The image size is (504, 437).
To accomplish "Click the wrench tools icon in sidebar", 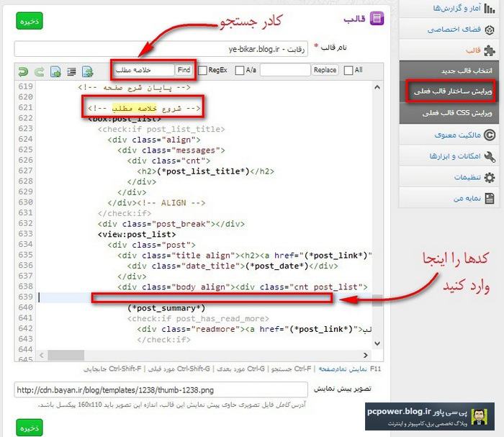I will coord(490,156).
